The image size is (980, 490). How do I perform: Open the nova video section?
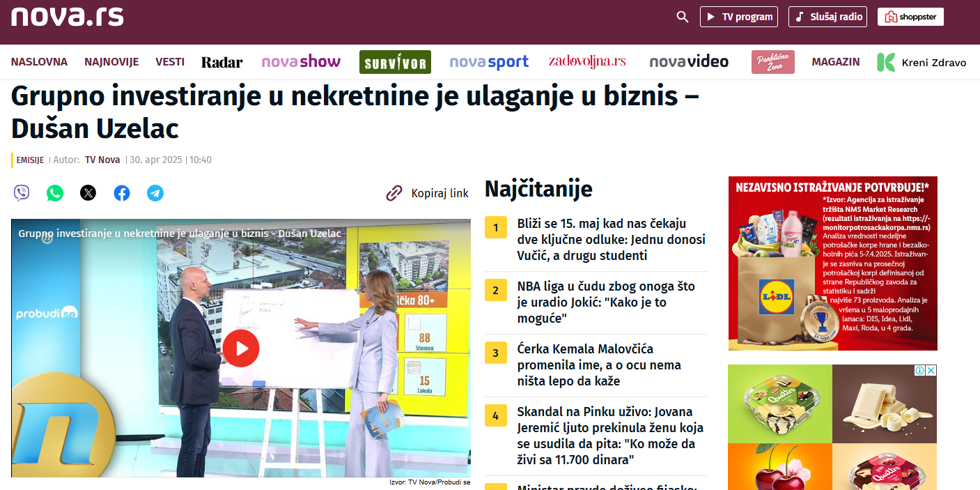(x=689, y=62)
